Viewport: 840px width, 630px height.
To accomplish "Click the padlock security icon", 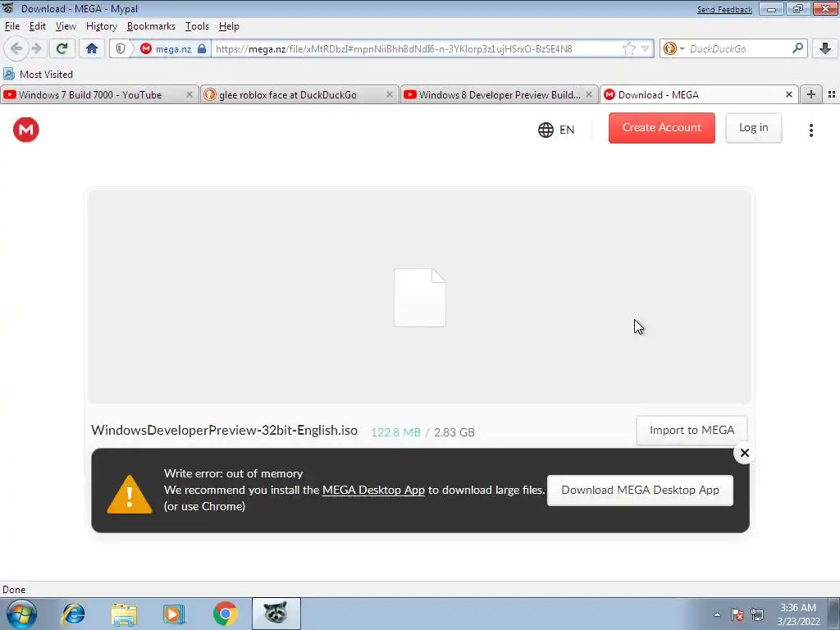I will (202, 48).
